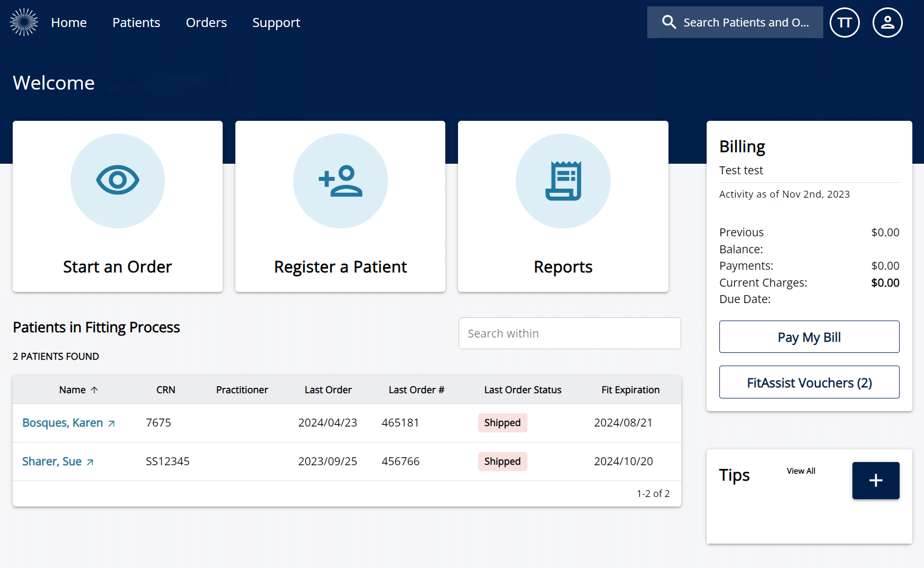Image resolution: width=924 pixels, height=568 pixels.
Task: Open the Support menu item
Action: 276,23
